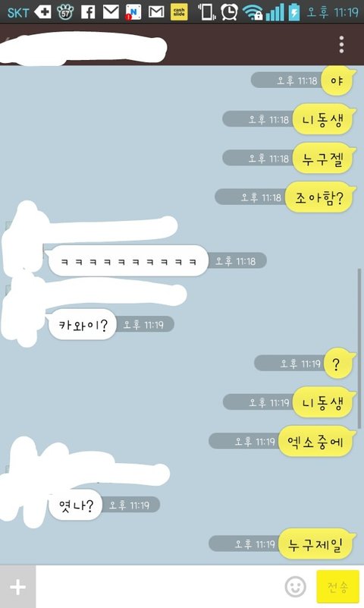
Task: Tap the plus attachment button
Action: (17, 587)
